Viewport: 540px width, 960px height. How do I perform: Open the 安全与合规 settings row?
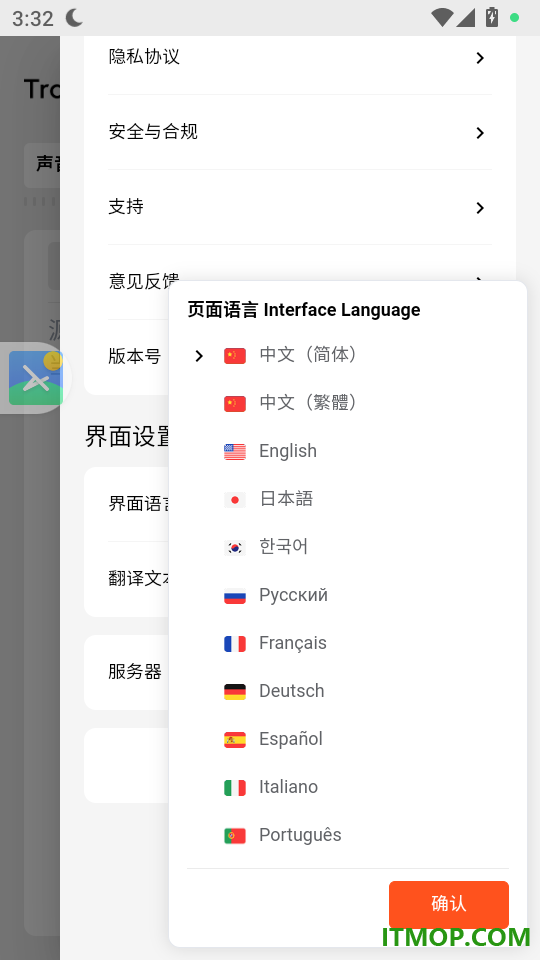pyautogui.click(x=300, y=132)
